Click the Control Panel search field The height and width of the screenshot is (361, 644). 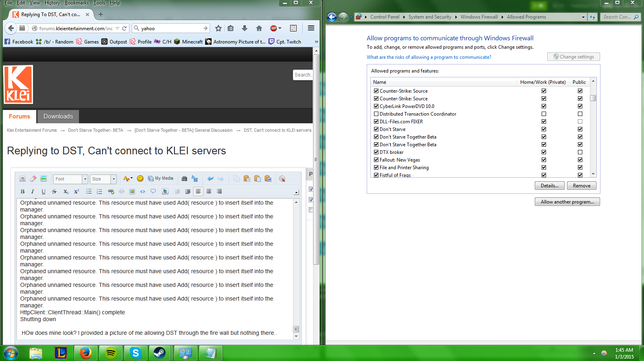pyautogui.click(x=620, y=17)
